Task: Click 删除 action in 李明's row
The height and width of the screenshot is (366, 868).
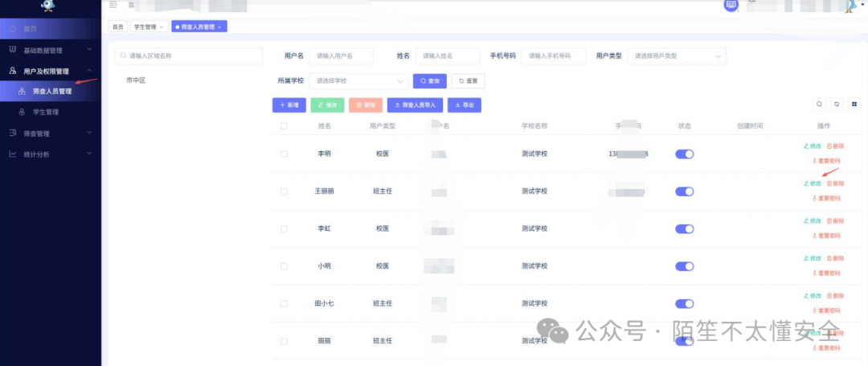Action: coord(835,146)
